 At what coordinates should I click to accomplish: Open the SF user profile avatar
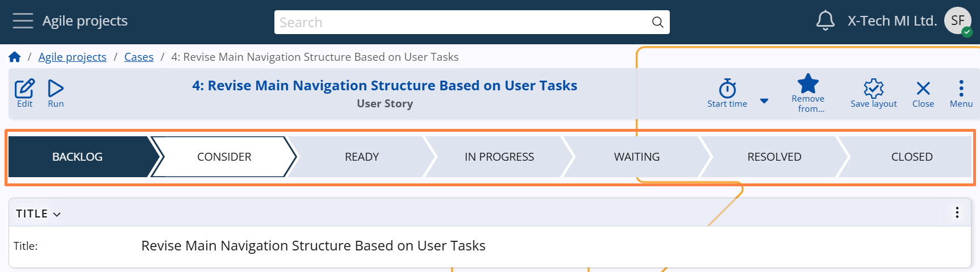[958, 21]
